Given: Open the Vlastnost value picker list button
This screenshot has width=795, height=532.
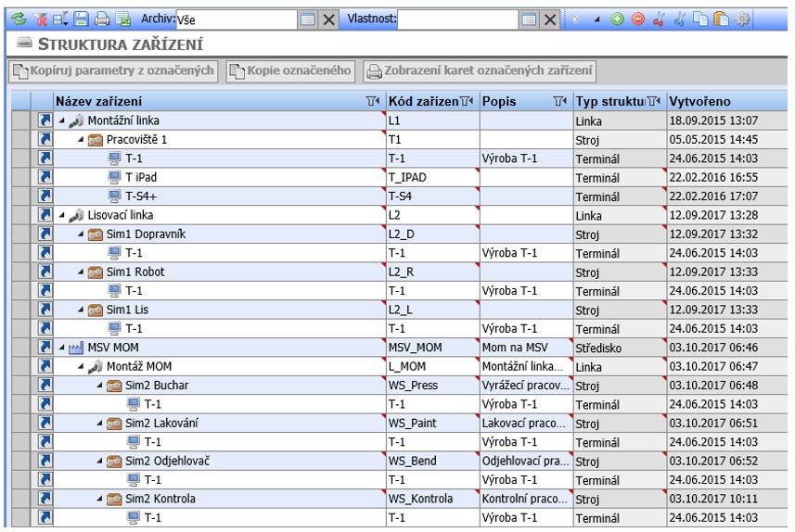Looking at the screenshot, I should click(x=529, y=19).
